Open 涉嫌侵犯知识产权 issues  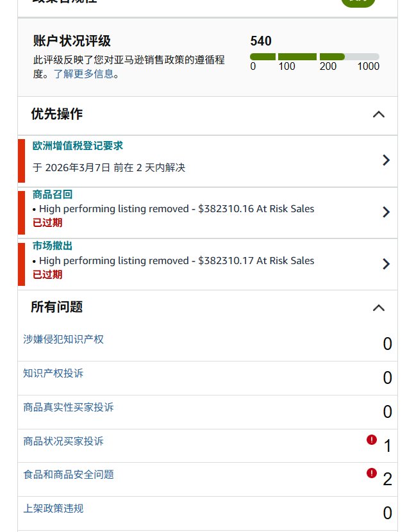click(63, 339)
